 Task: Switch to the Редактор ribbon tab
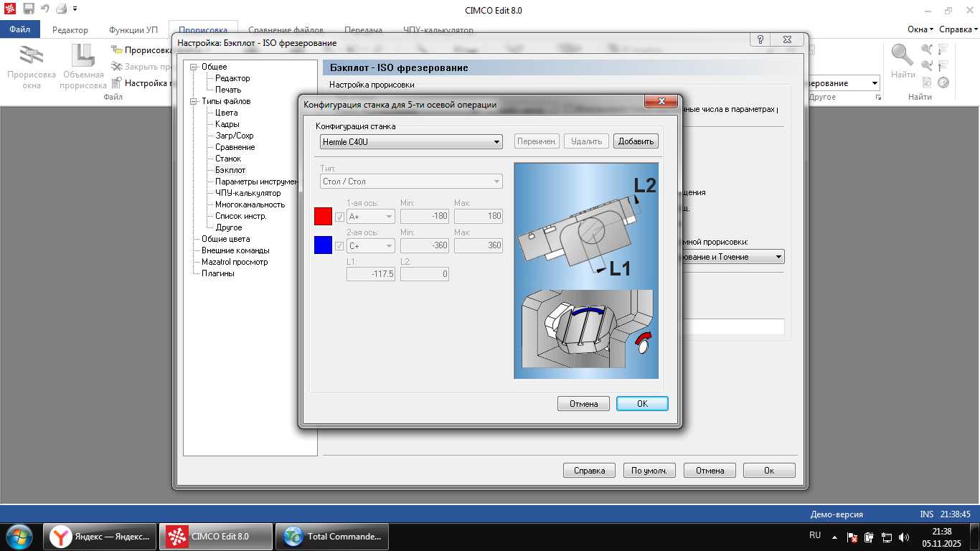tap(70, 30)
